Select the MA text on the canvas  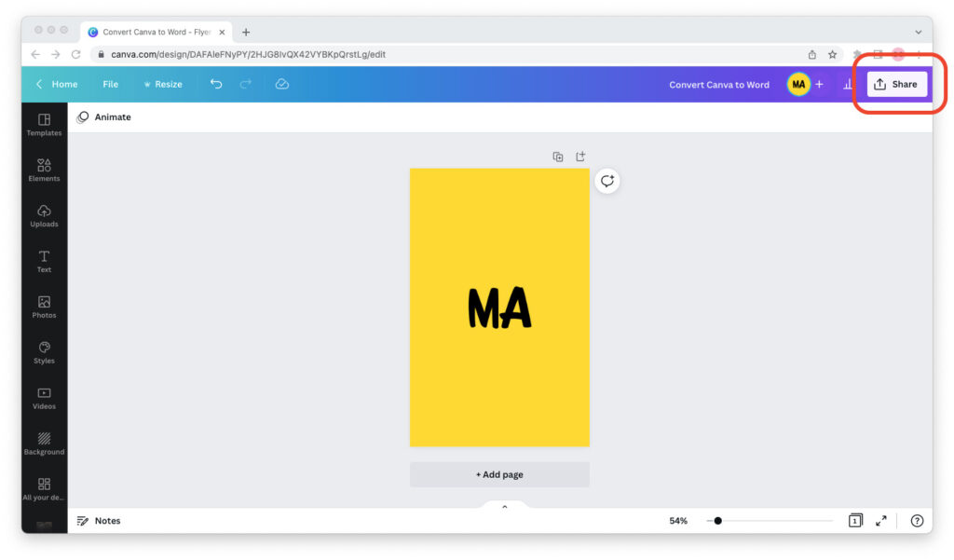pos(499,308)
